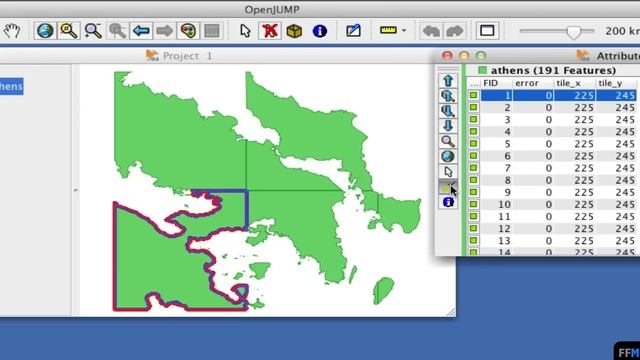Sort by the FID column header

tap(496, 83)
